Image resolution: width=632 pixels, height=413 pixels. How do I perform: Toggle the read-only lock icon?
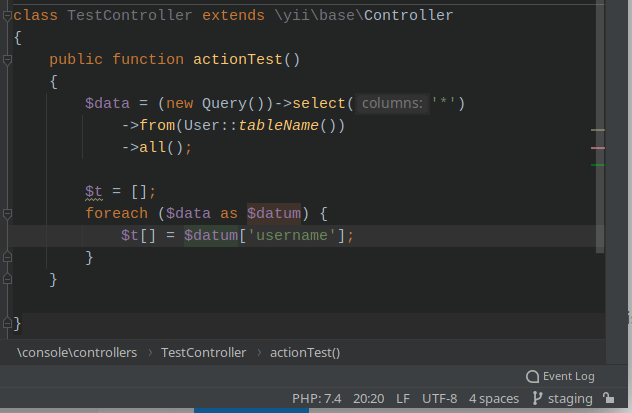click(x=609, y=398)
